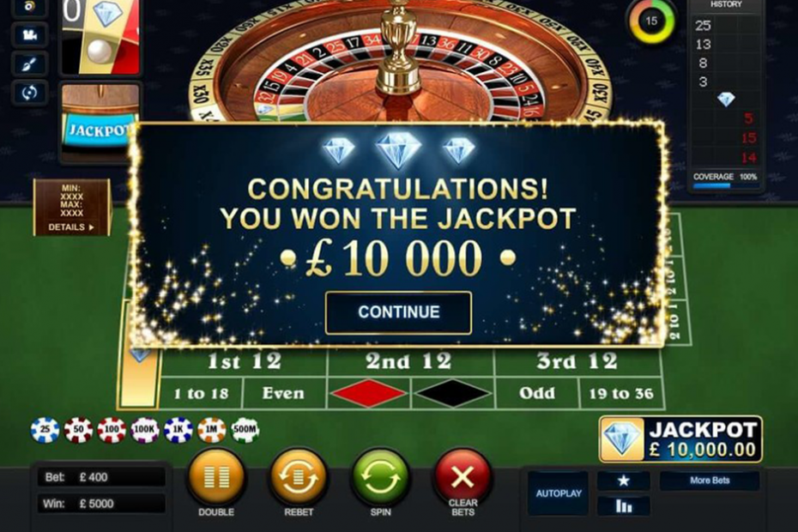Click the DOUBLE bet button
The width and height of the screenshot is (798, 532).
(216, 478)
